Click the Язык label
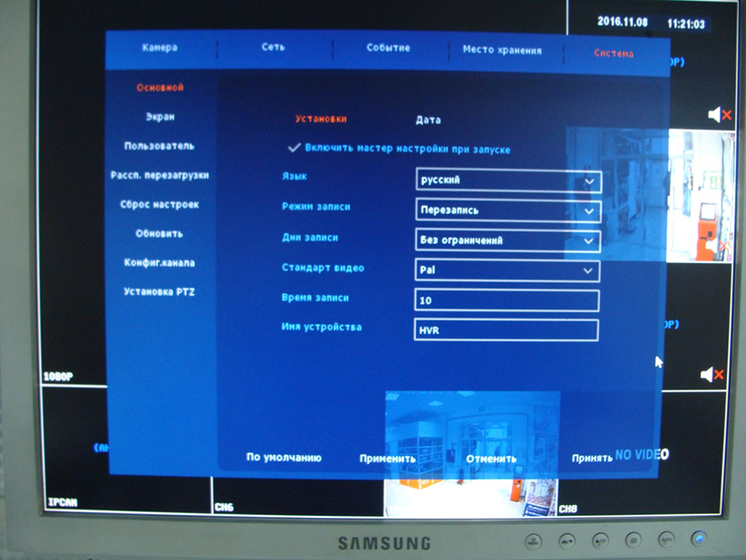The width and height of the screenshot is (746, 560). (x=294, y=176)
